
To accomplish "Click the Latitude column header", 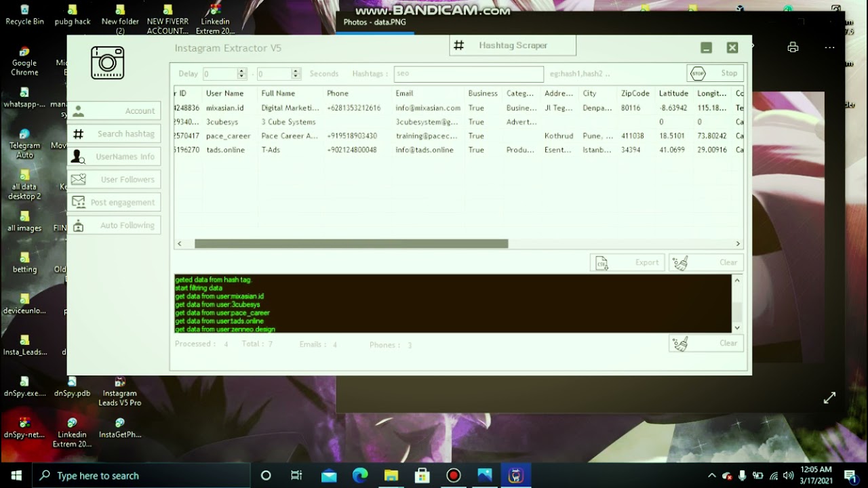I will tap(673, 94).
